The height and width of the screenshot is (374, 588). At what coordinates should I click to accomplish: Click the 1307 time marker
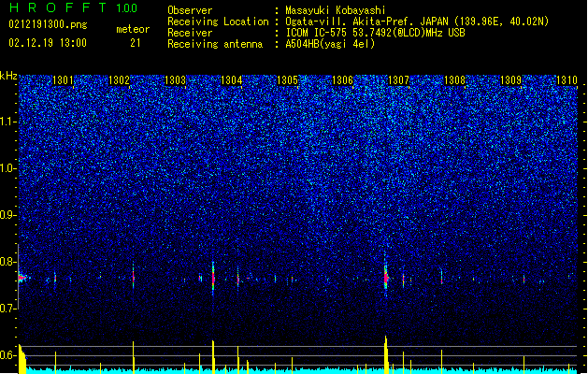(x=398, y=80)
